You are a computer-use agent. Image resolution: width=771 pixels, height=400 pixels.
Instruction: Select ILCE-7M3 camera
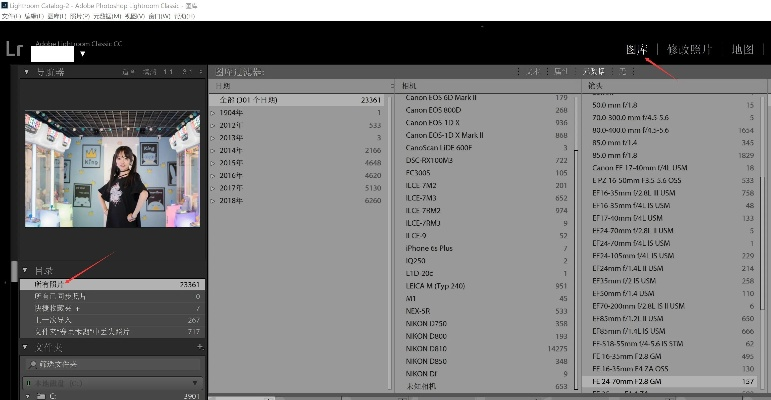coord(484,198)
